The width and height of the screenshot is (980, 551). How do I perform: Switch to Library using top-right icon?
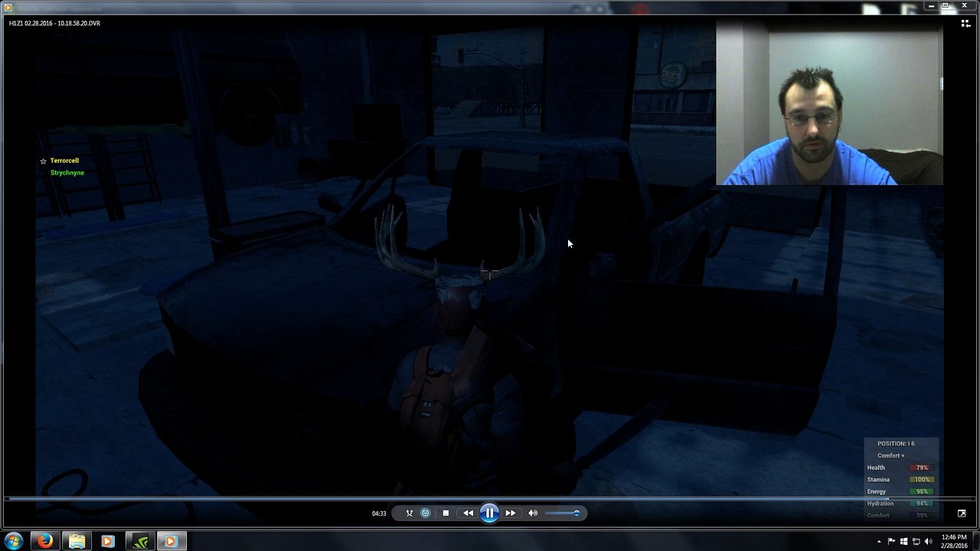tap(965, 24)
